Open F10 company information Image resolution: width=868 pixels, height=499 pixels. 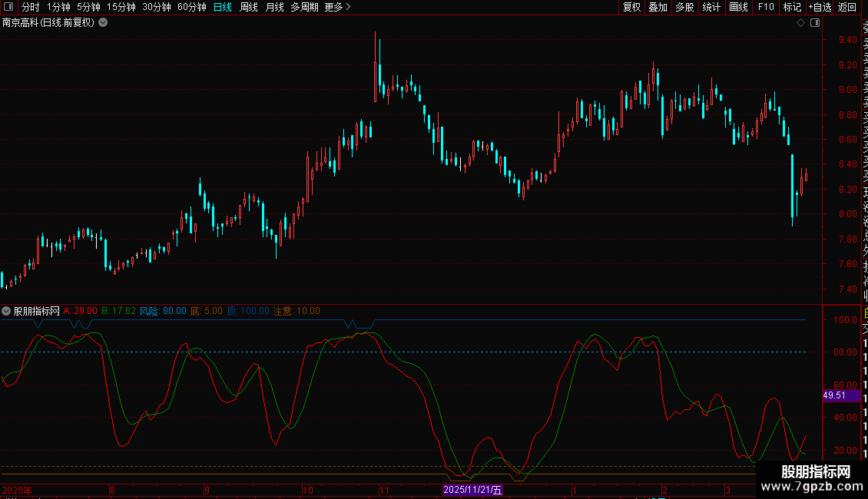point(766,7)
